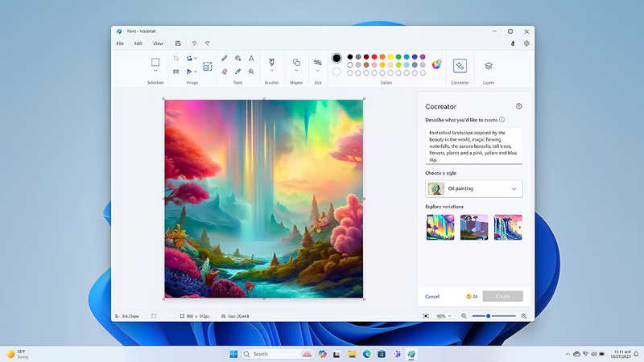Select the third variation thumbnail
This screenshot has width=644, height=362.
(x=508, y=227)
